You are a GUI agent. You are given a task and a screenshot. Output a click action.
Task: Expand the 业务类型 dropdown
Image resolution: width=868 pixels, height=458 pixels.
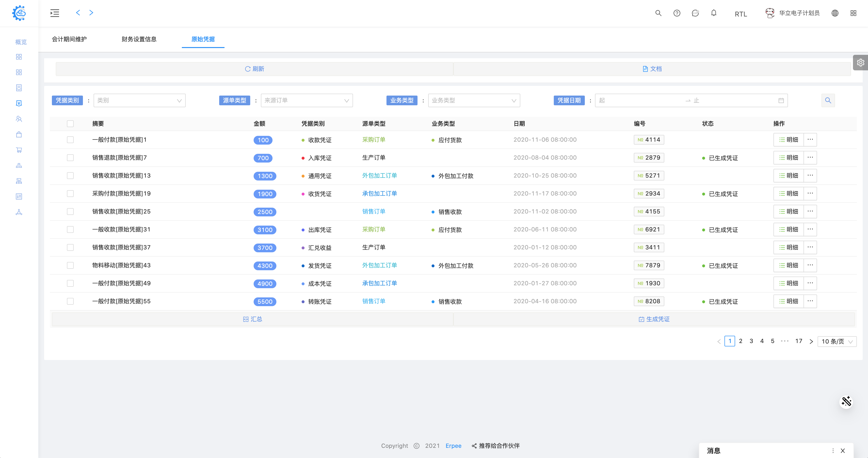(x=474, y=100)
